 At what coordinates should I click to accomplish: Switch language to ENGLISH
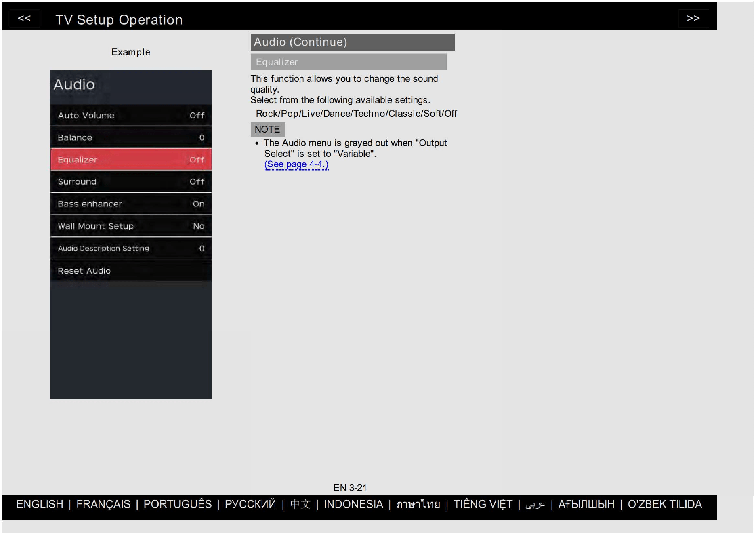tap(40, 504)
